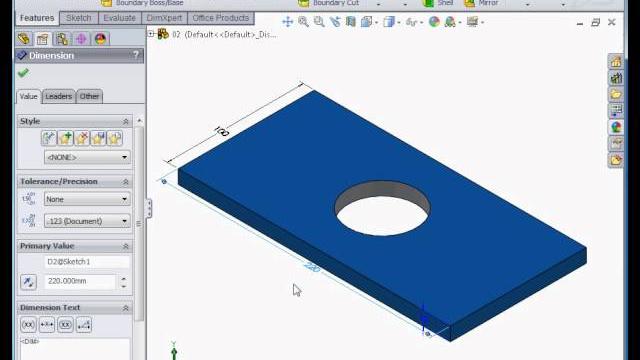Image resolution: width=640 pixels, height=360 pixels.
Task: Collapse the Style section
Action: tap(126, 121)
